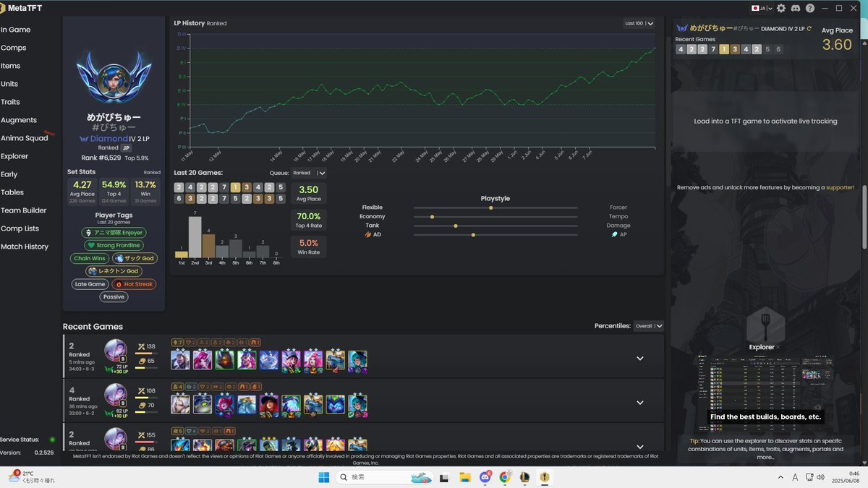Click the Late Game player tag

(90, 284)
